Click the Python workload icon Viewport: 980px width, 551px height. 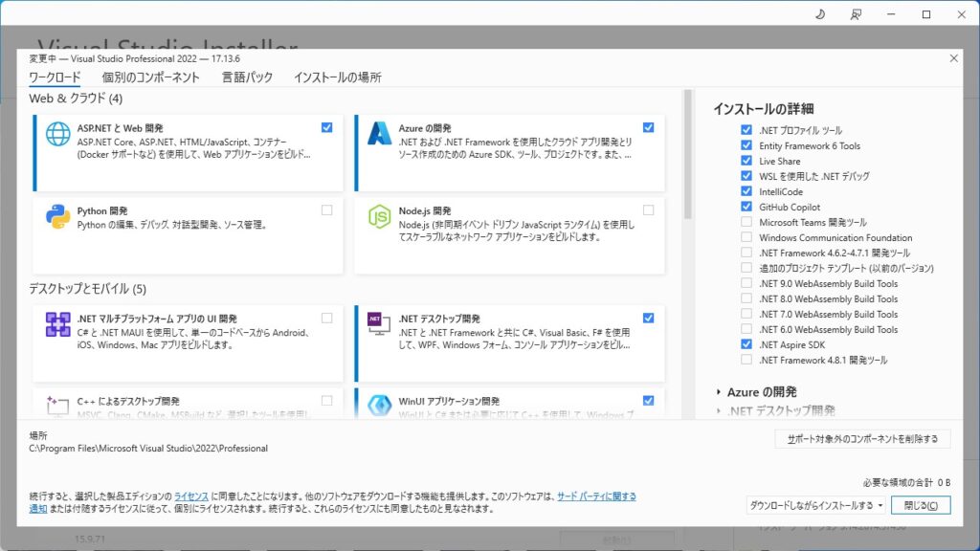[57, 217]
